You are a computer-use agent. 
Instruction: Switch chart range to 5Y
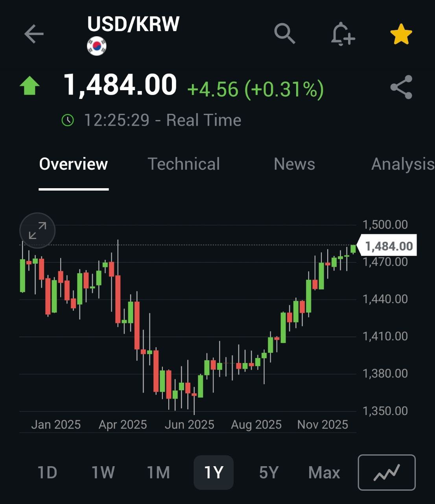point(269,472)
